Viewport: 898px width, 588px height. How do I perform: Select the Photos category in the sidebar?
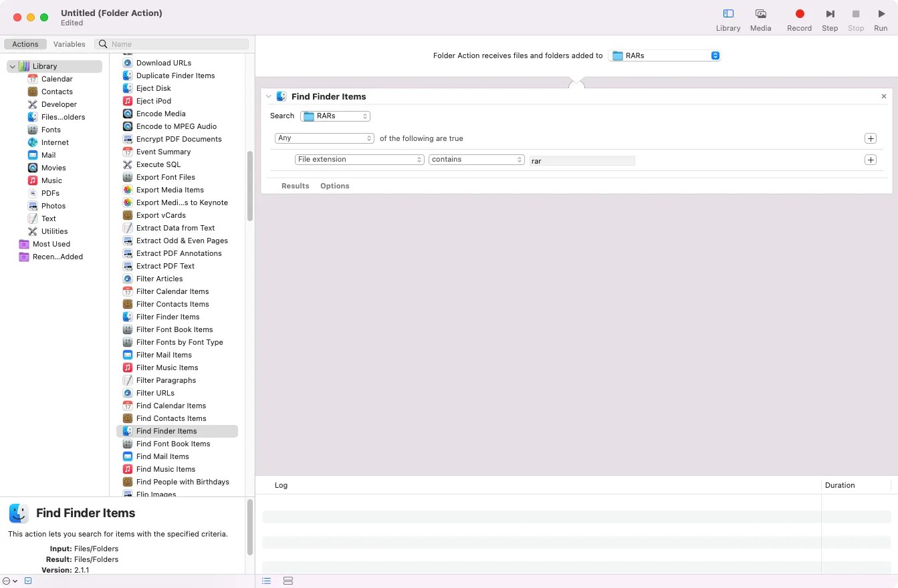click(54, 205)
